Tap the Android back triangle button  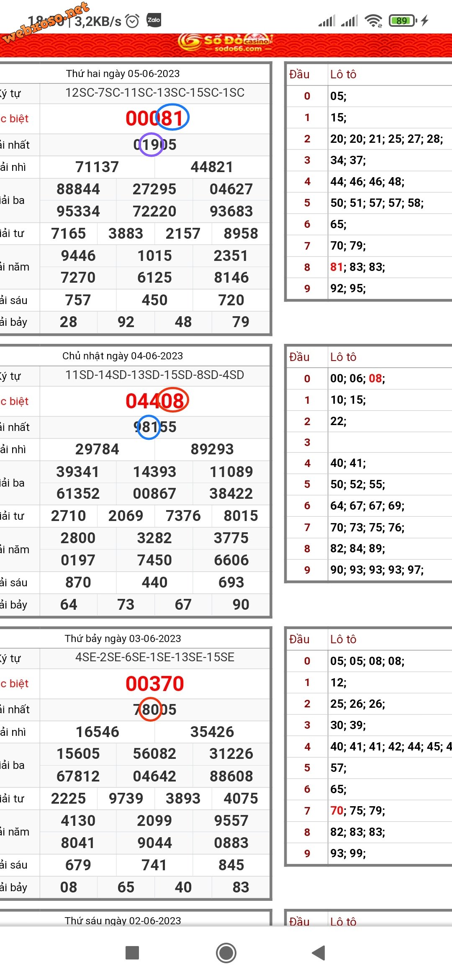pos(318,953)
